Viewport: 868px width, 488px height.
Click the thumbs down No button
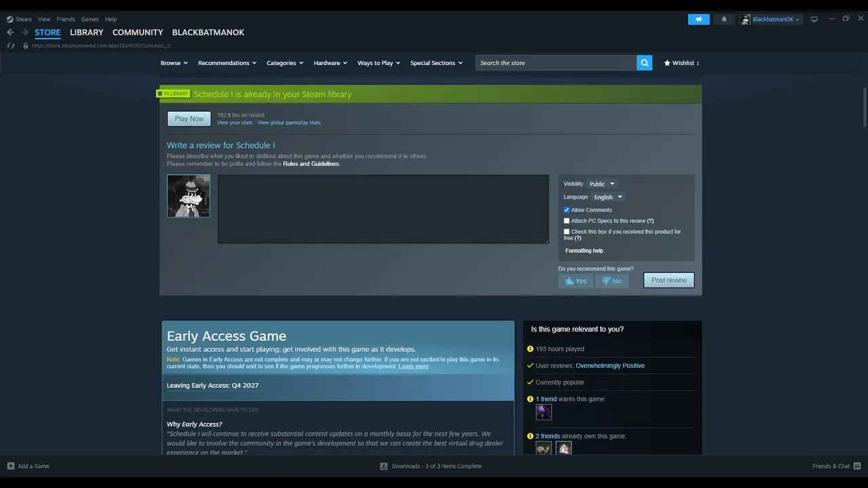pyautogui.click(x=612, y=281)
